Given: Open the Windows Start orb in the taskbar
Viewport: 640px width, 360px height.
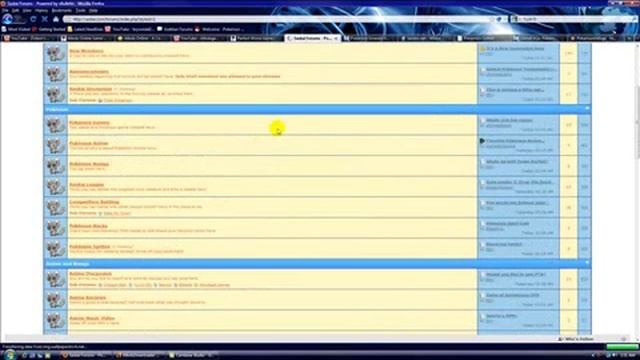Looking at the screenshot, I should point(10,355).
